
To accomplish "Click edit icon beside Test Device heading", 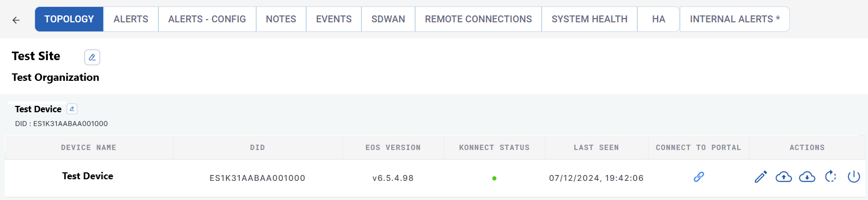I will tap(72, 109).
